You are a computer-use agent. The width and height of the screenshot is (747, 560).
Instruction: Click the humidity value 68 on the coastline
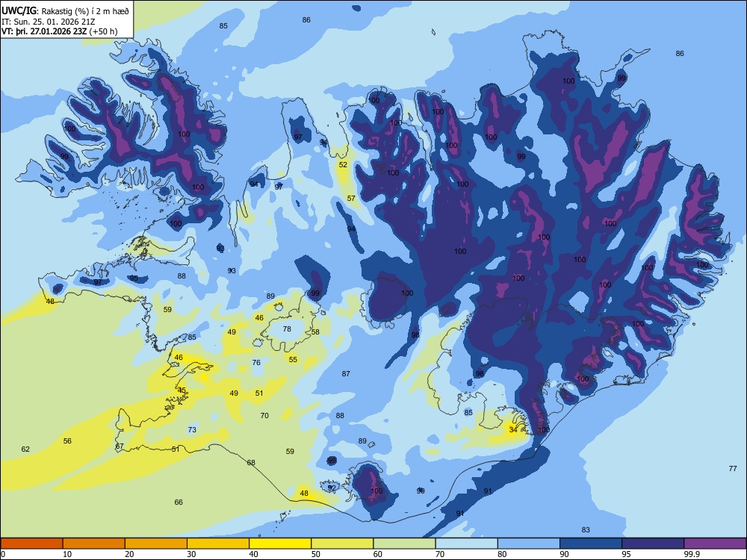tap(251, 462)
